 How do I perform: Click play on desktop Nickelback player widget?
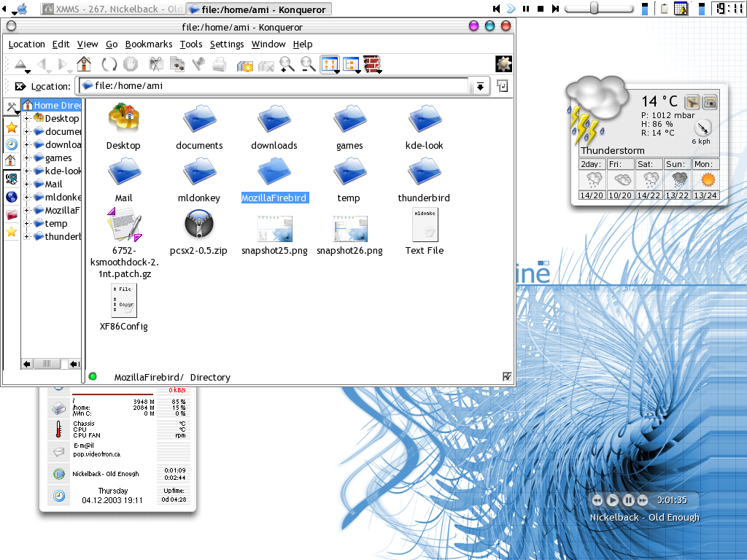click(613, 500)
